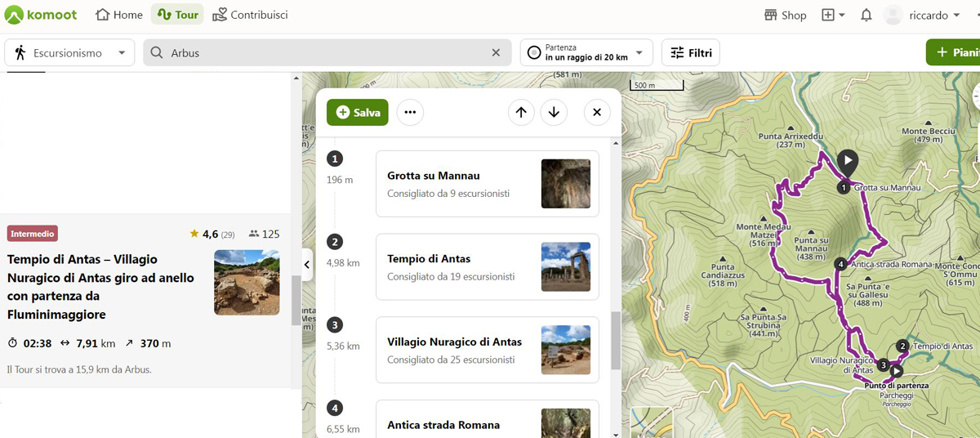
Task: Click the results list scroll up arrow
Action: click(x=296, y=78)
